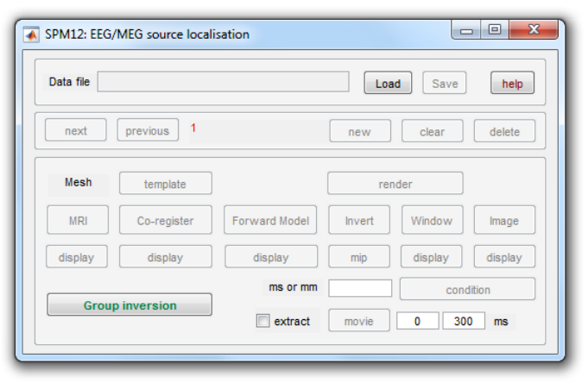
Task: Minimize the SPM12 window
Action: [466, 30]
